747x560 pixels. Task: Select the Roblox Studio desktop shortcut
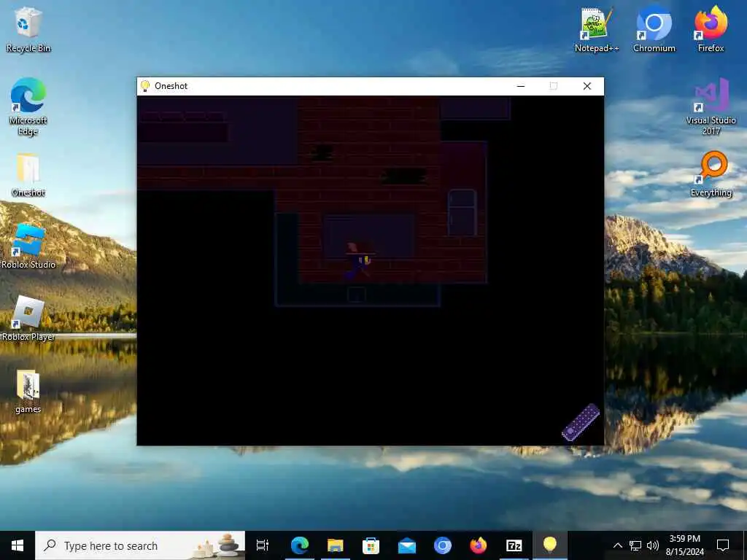[x=28, y=246]
